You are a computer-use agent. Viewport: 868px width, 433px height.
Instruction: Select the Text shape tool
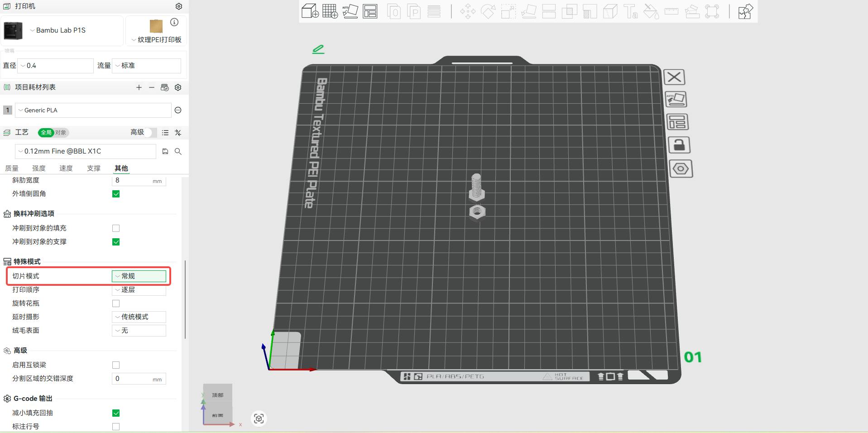point(630,11)
